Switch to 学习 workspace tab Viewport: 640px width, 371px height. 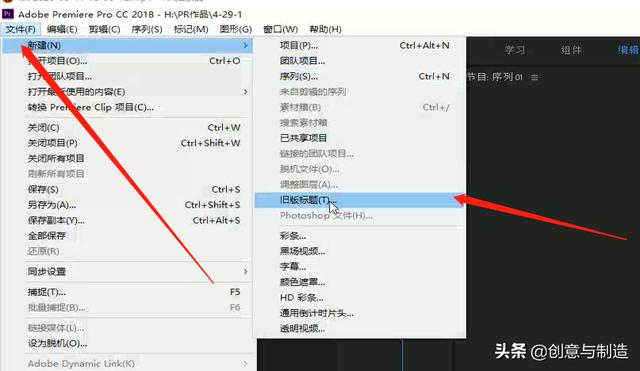(x=515, y=50)
